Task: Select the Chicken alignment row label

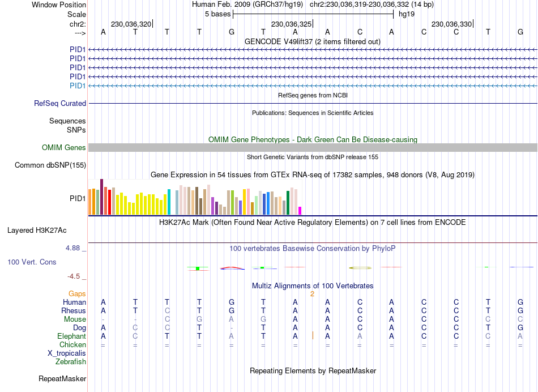Action: pos(72,345)
